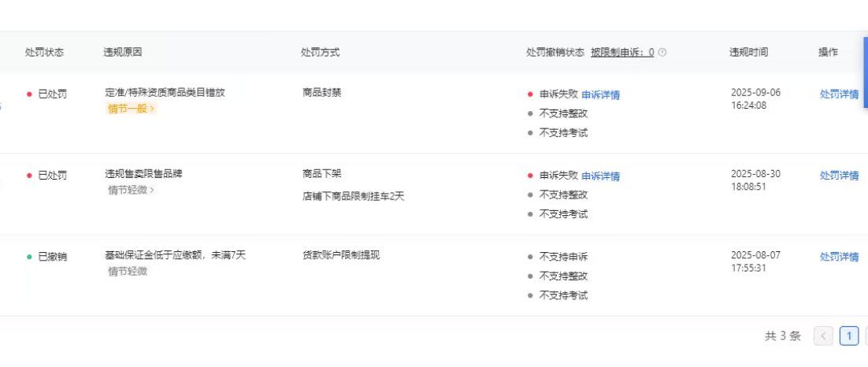Screen dimensions: 868x367
Task: Click 情节轻微 tag under 基础保证金低于应缴额
Action: coord(127,272)
